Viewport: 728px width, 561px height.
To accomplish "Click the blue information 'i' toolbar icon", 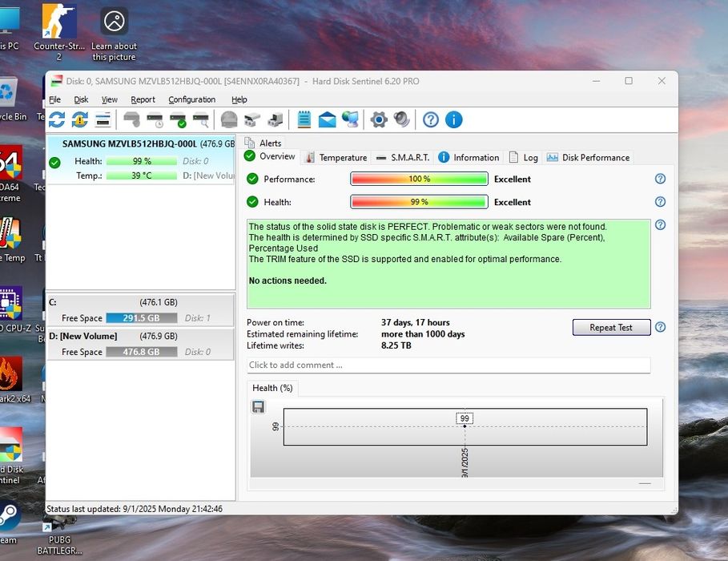I will (453, 120).
